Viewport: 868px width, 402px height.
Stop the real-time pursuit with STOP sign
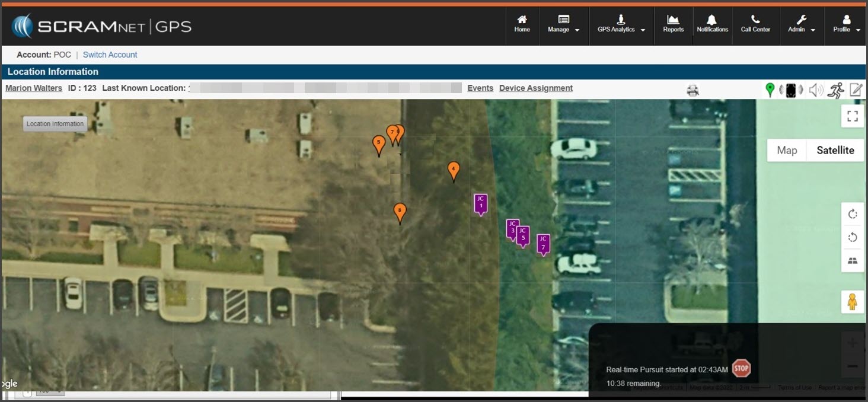(741, 368)
